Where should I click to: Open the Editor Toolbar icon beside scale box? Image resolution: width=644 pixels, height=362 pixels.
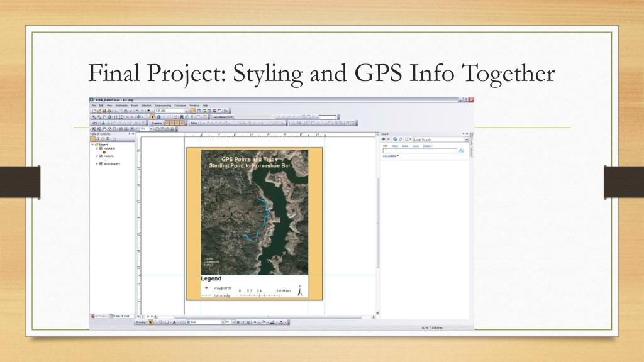(192, 111)
